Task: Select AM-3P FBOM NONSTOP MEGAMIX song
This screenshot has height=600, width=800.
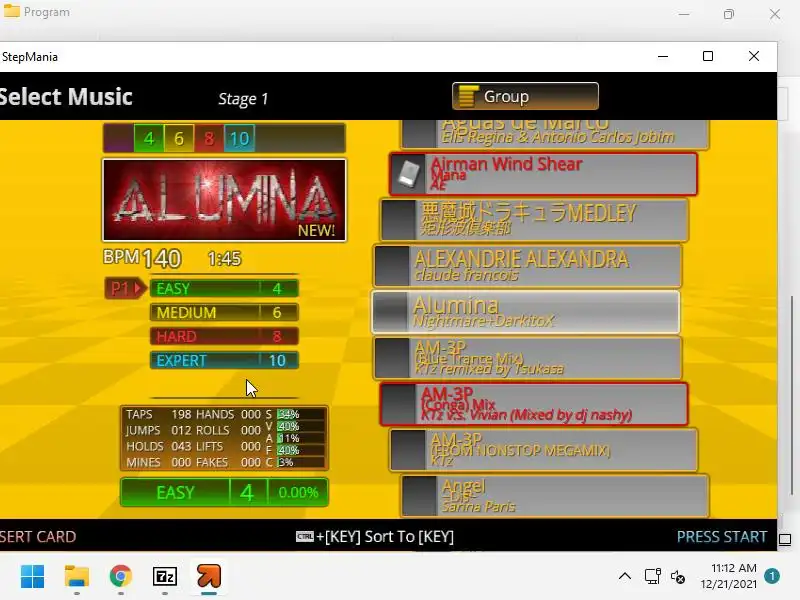Action: tap(543, 450)
